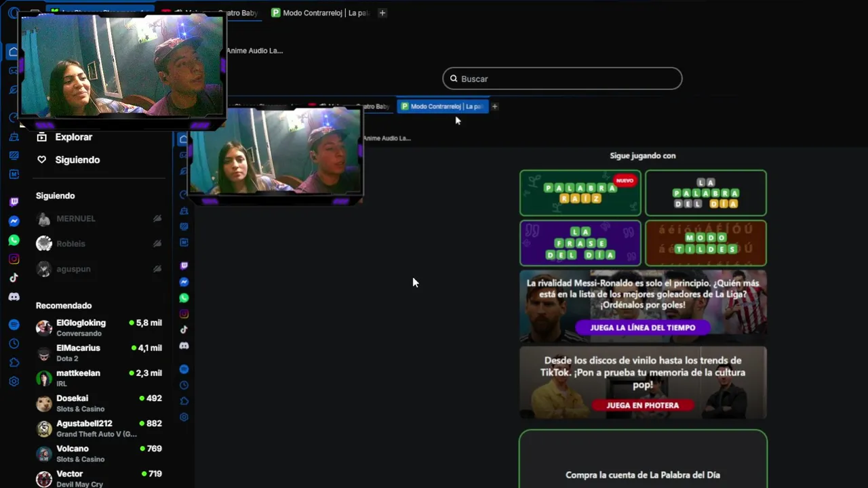Image resolution: width=868 pixels, height=488 pixels.
Task: Click the magnifier icon in Buscar field
Action: point(454,79)
